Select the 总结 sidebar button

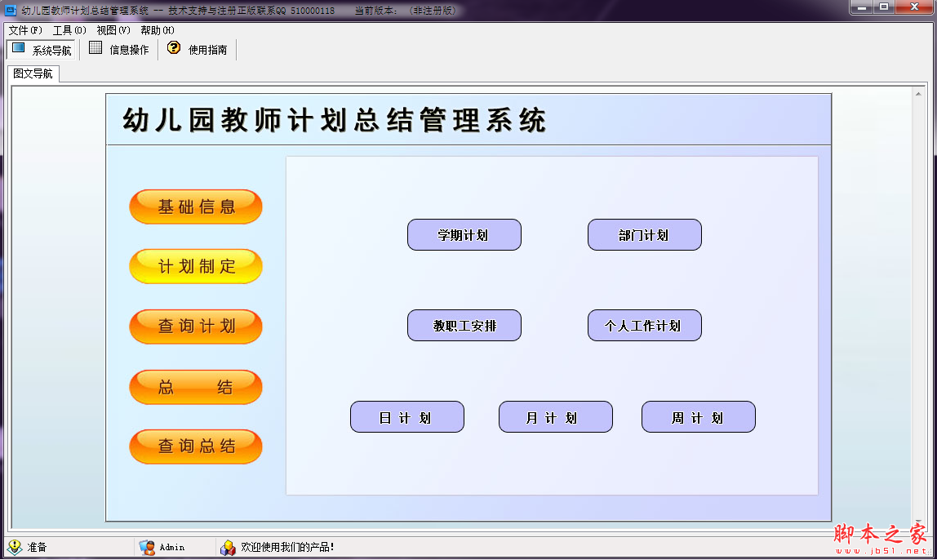pyautogui.click(x=195, y=386)
